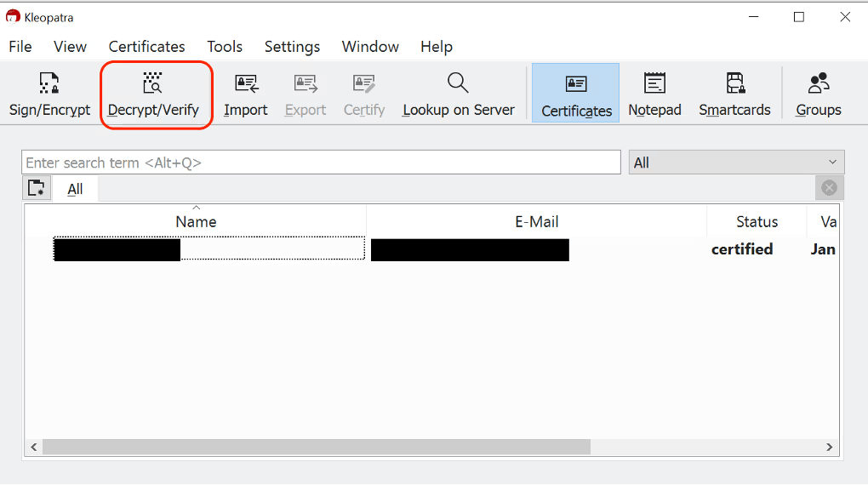Open the Groups view
Screen dimensions: 868x485
pos(818,94)
